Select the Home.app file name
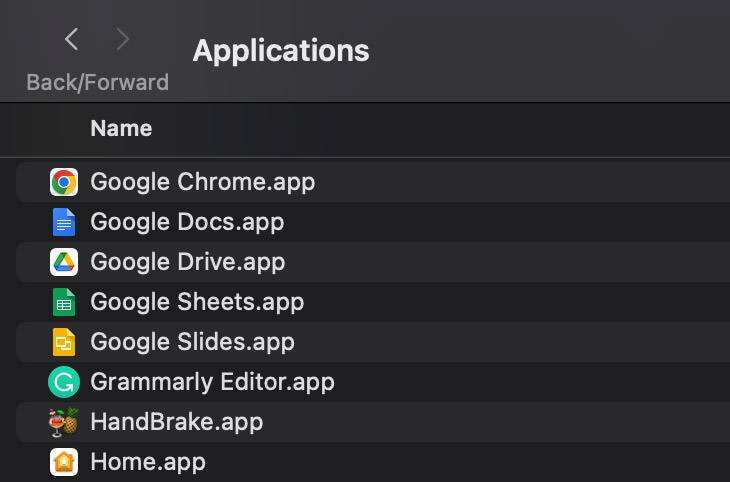The width and height of the screenshot is (730, 482). tap(148, 462)
